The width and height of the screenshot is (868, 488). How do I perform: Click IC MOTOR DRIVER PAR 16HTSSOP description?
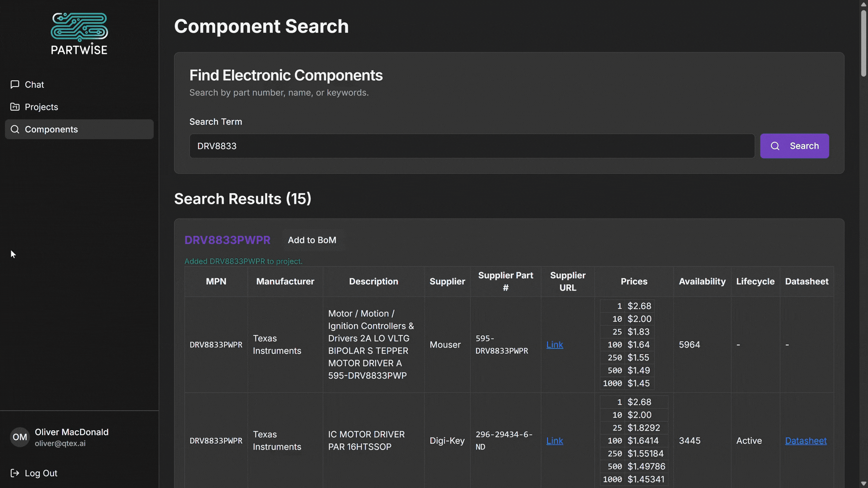click(367, 441)
